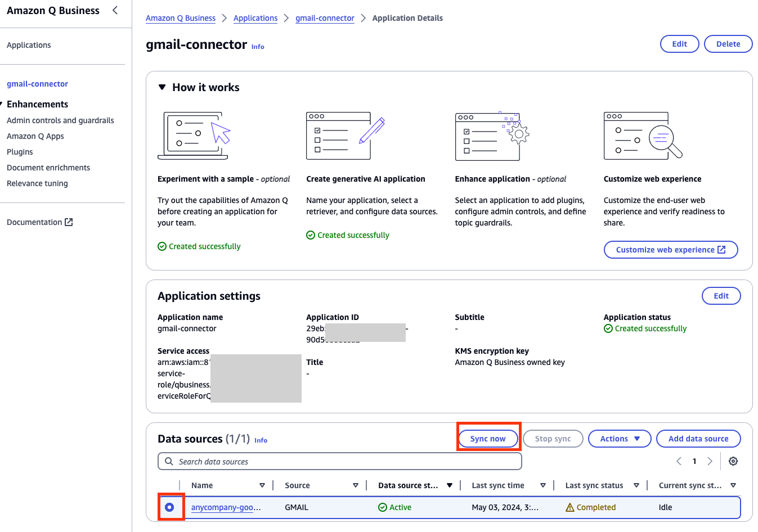Image resolution: width=758 pixels, height=532 pixels.
Task: Click the GMAIL source cell
Action: click(x=297, y=507)
